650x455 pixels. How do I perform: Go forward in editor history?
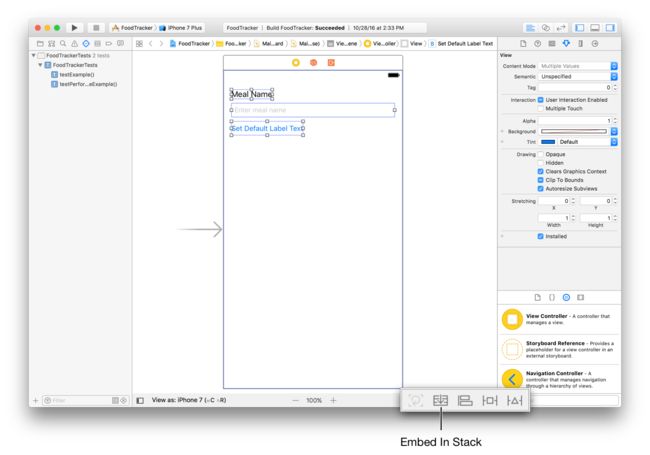pyautogui.click(x=161, y=44)
